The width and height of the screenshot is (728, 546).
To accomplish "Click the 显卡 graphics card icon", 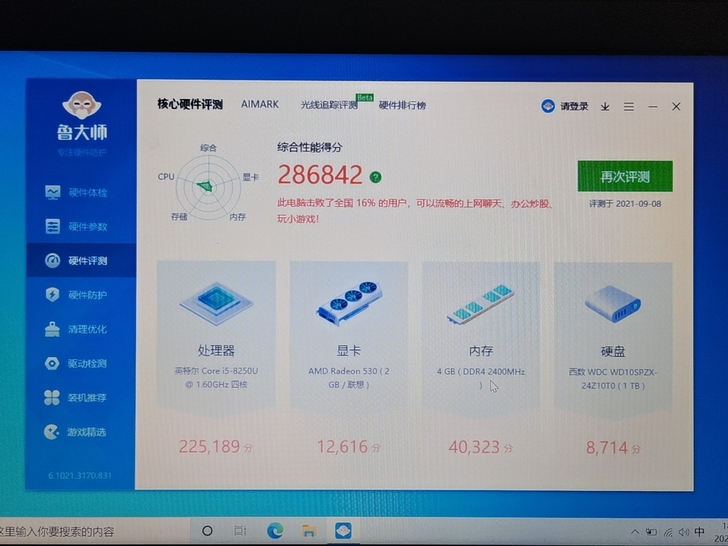I will point(349,302).
